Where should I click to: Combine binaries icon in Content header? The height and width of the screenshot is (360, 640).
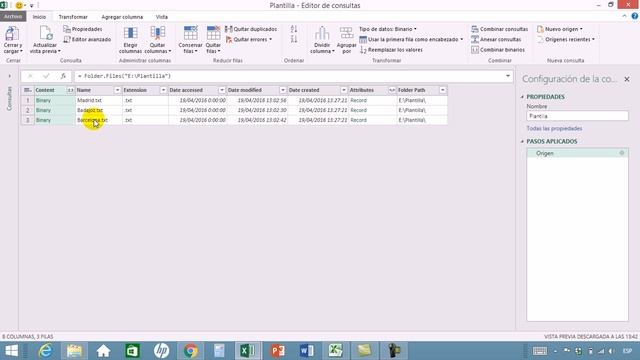pyautogui.click(x=71, y=90)
